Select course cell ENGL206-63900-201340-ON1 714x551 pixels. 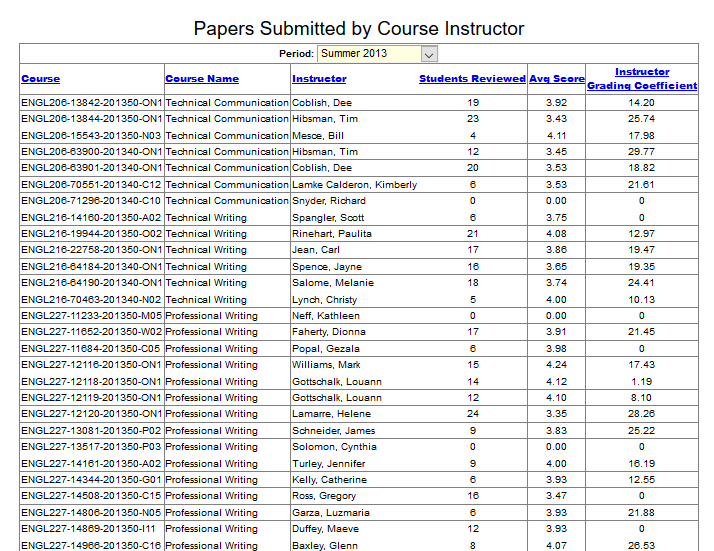(x=92, y=152)
